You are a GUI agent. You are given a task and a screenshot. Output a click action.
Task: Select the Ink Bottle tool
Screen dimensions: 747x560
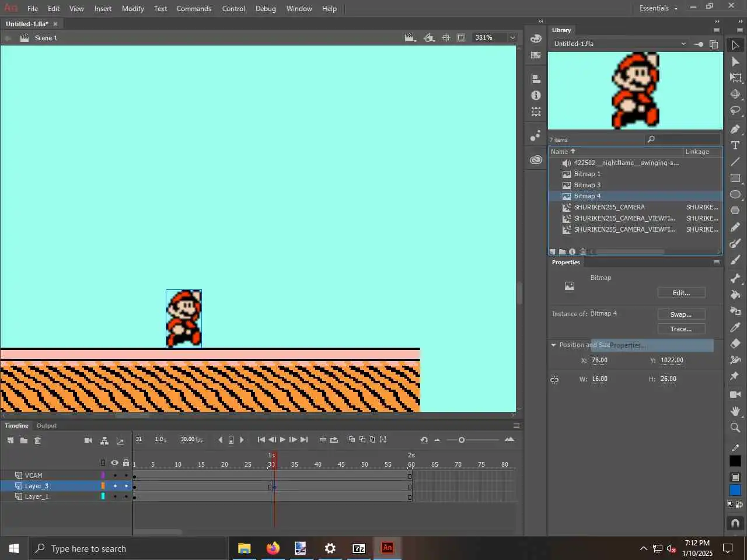click(x=735, y=311)
